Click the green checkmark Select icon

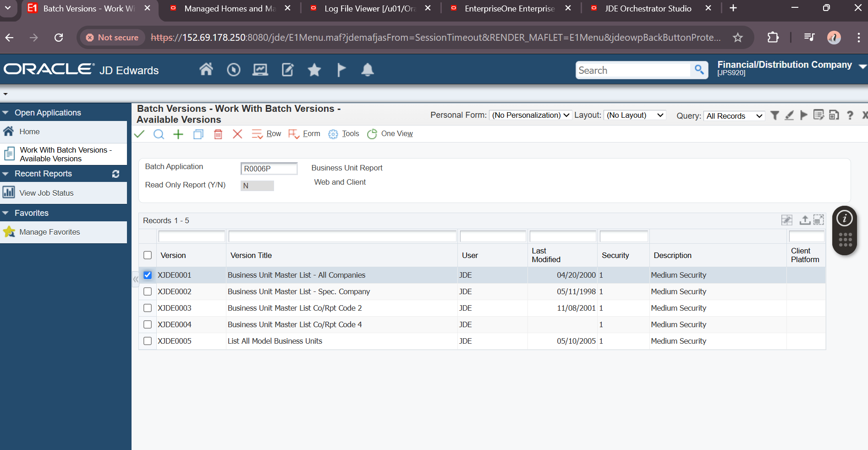pyautogui.click(x=139, y=134)
